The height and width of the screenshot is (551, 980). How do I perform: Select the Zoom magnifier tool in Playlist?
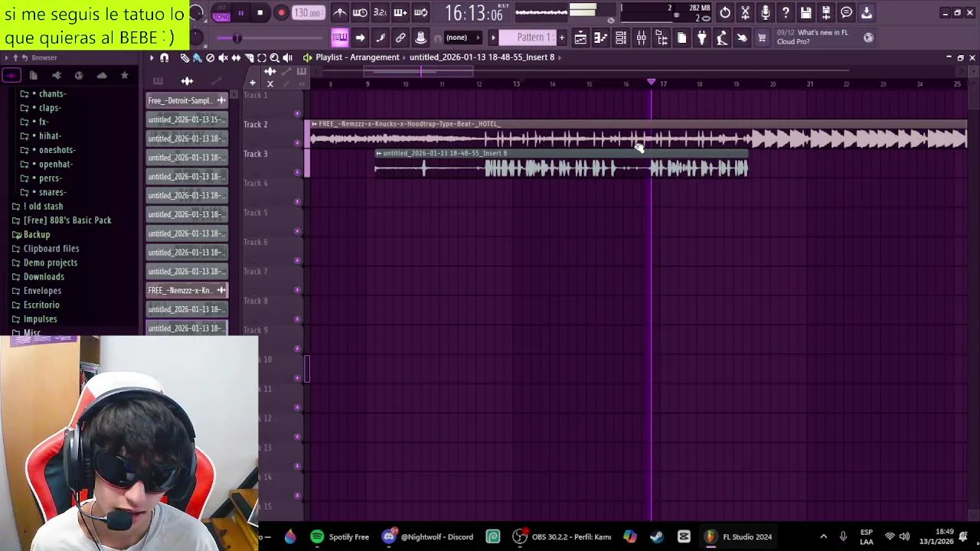274,57
